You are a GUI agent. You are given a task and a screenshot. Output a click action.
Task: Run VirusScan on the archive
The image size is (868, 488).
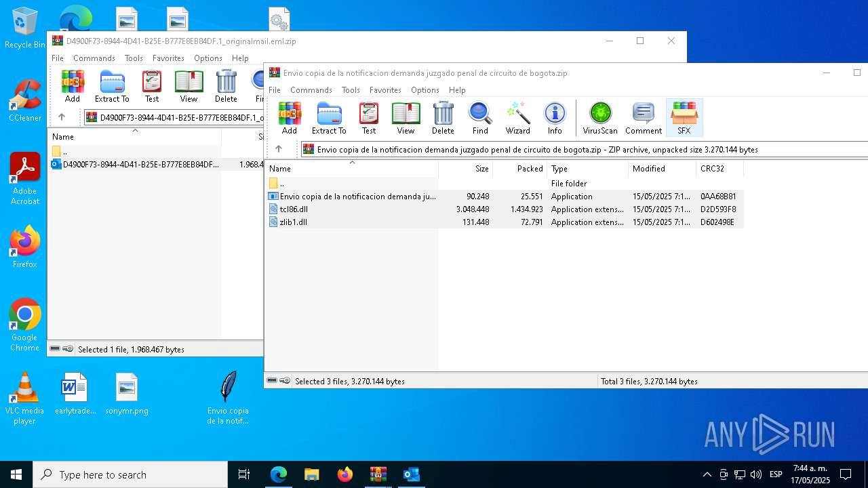[x=600, y=118]
